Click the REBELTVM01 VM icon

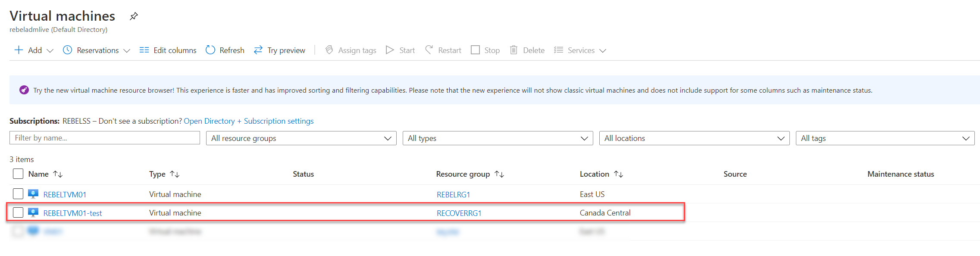pyautogui.click(x=33, y=194)
